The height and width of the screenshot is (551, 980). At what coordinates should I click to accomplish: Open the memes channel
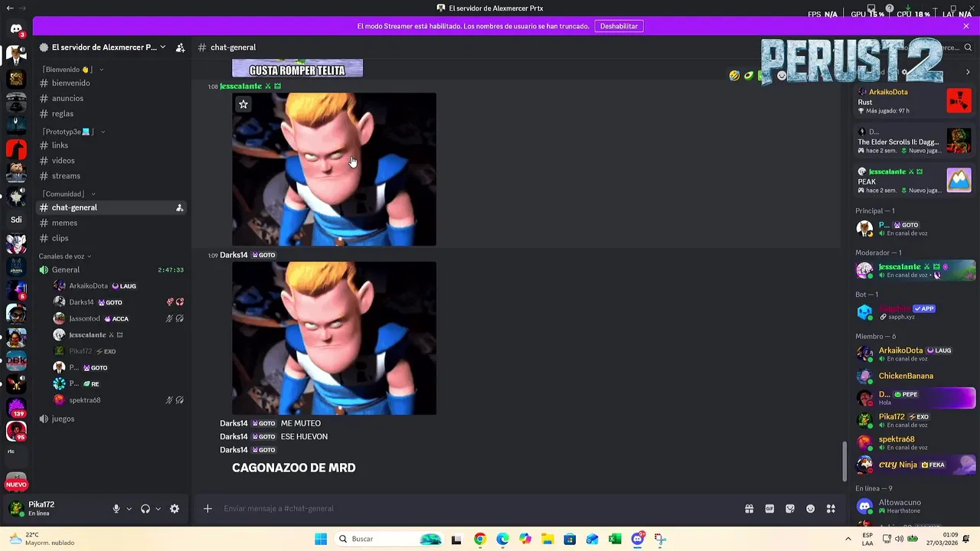coord(113,223)
